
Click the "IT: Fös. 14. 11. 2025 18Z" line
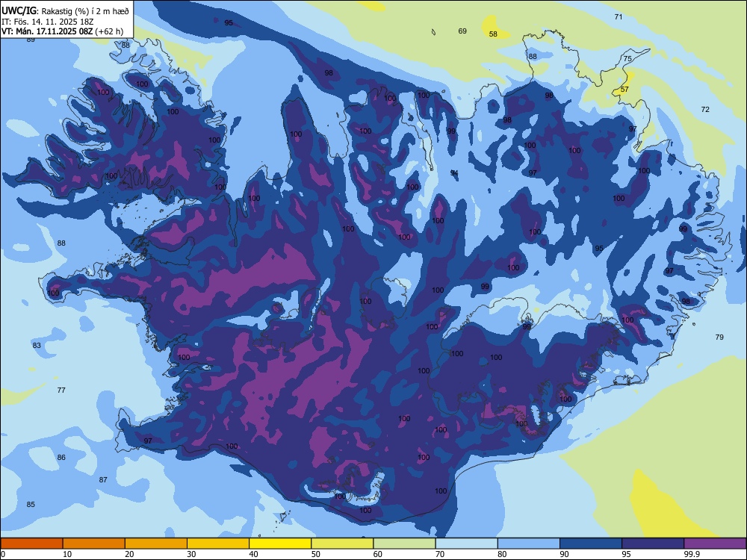pos(48,22)
